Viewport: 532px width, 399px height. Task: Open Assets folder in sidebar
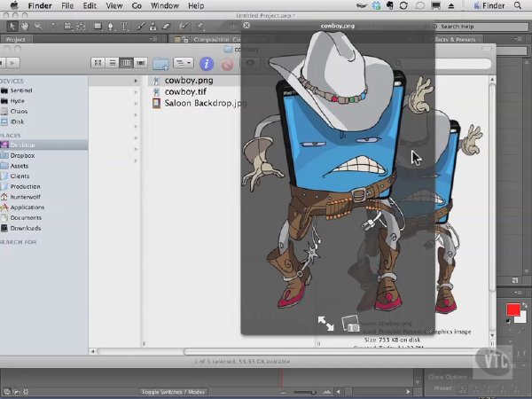[x=19, y=166]
